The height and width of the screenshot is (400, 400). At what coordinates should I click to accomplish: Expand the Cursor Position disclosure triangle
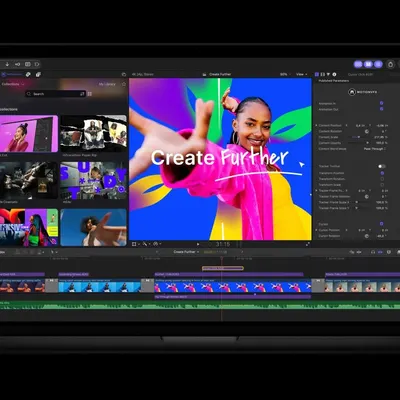pyautogui.click(x=316, y=230)
